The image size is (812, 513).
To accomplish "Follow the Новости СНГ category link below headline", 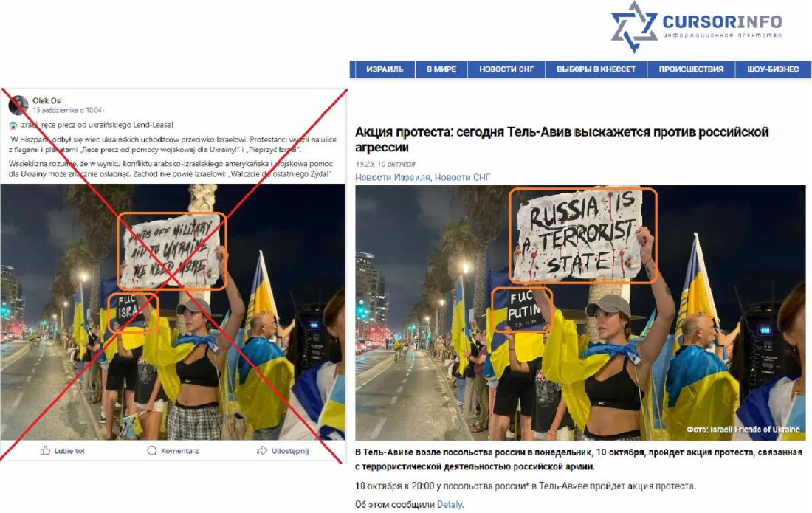I will 462,178.
